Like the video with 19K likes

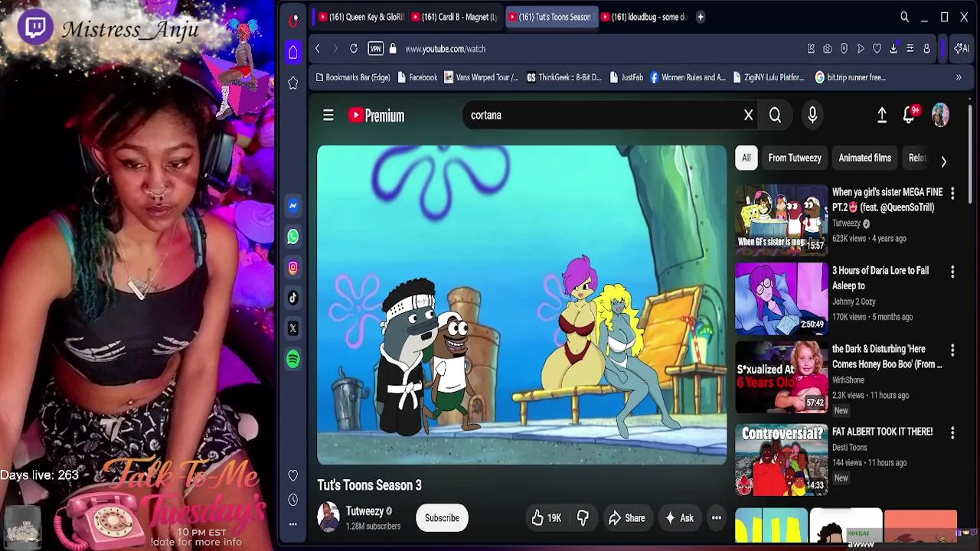coord(547,518)
